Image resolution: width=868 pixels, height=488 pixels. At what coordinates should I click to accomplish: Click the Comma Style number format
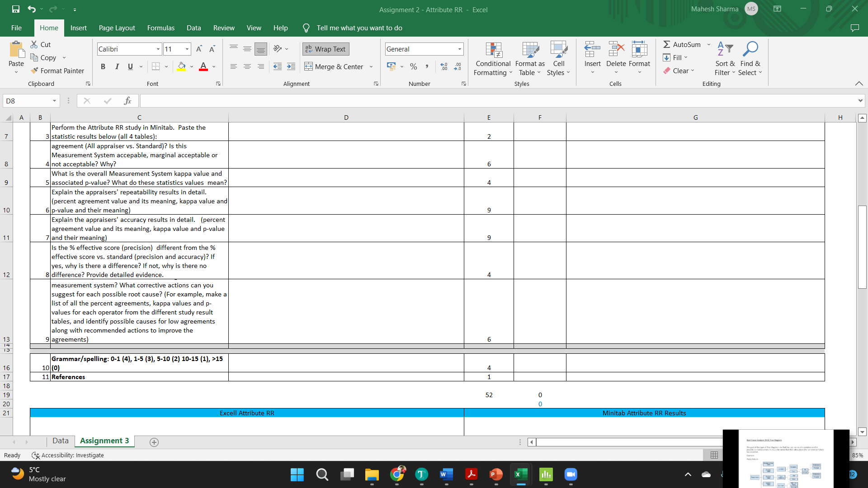coord(427,66)
